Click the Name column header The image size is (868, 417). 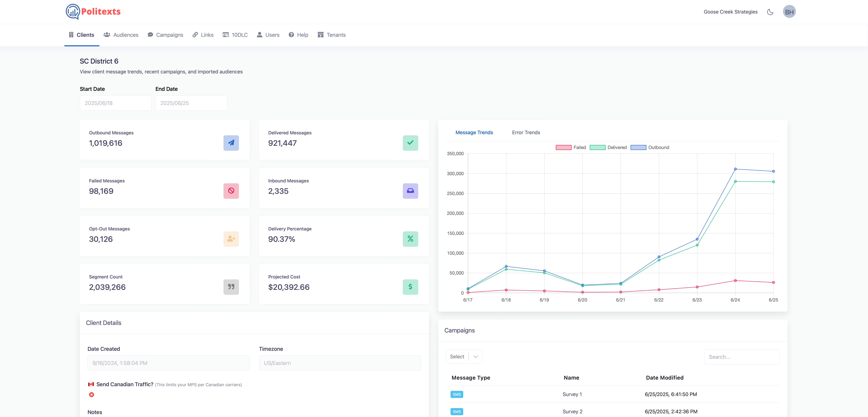(571, 378)
